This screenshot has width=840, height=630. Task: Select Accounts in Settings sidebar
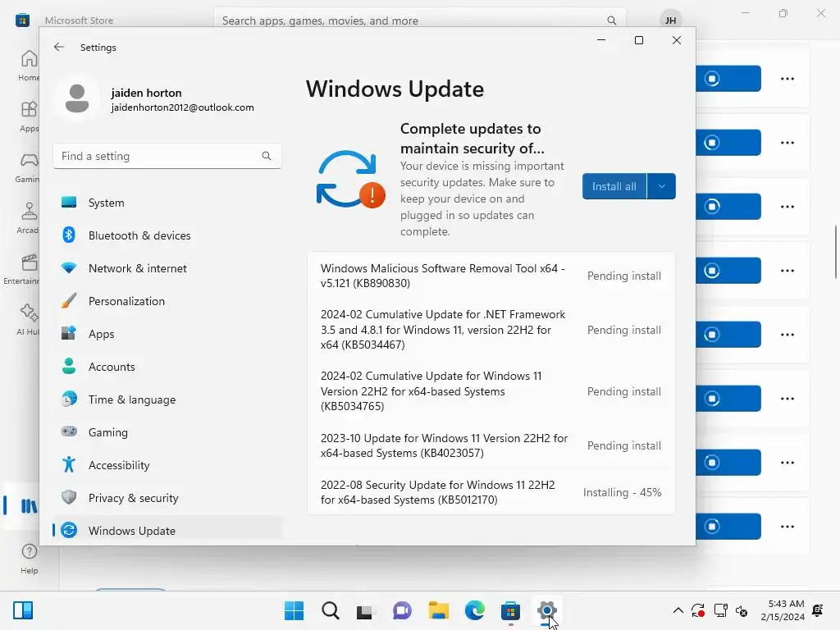click(167, 367)
